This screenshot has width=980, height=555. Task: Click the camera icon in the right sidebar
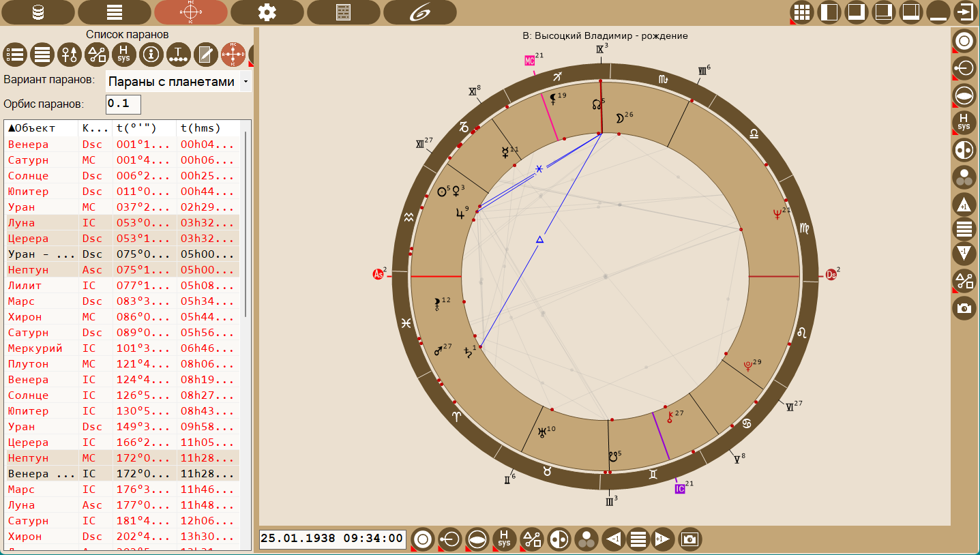point(964,308)
